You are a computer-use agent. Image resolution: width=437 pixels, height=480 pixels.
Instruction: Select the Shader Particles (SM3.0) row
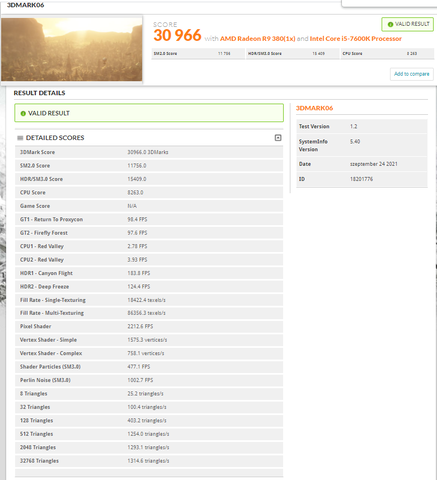pyautogui.click(x=149, y=367)
